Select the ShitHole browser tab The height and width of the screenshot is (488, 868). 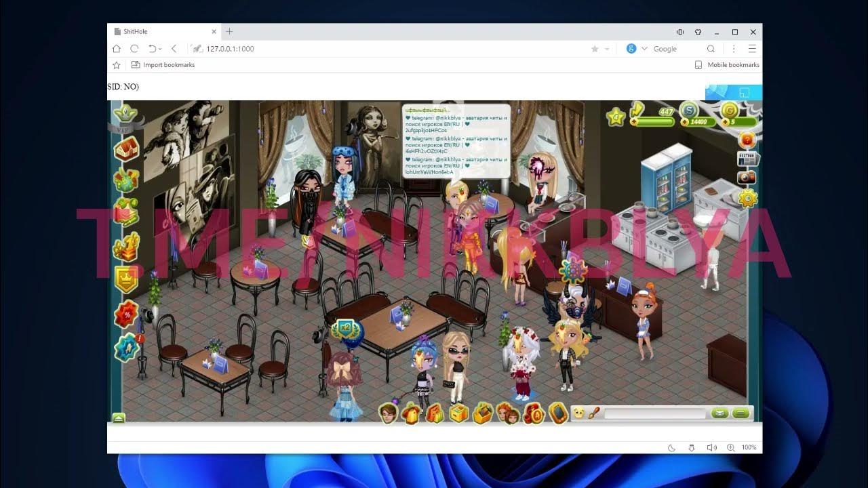click(x=165, y=31)
